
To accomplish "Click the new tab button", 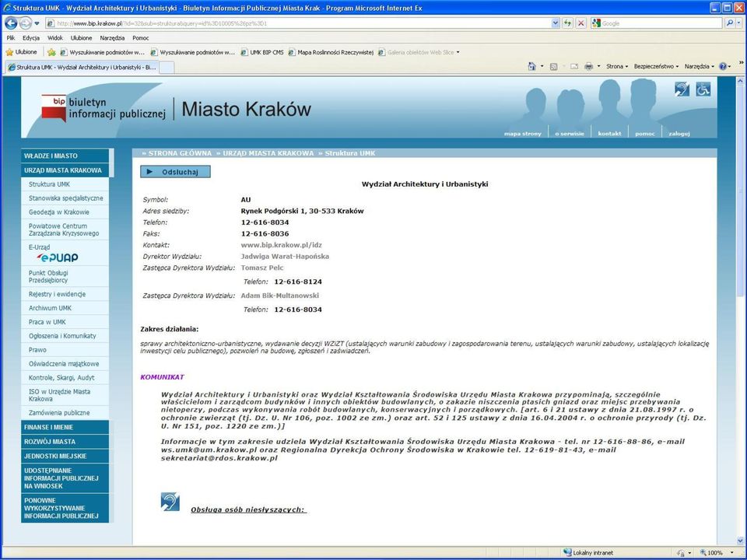I will point(167,68).
